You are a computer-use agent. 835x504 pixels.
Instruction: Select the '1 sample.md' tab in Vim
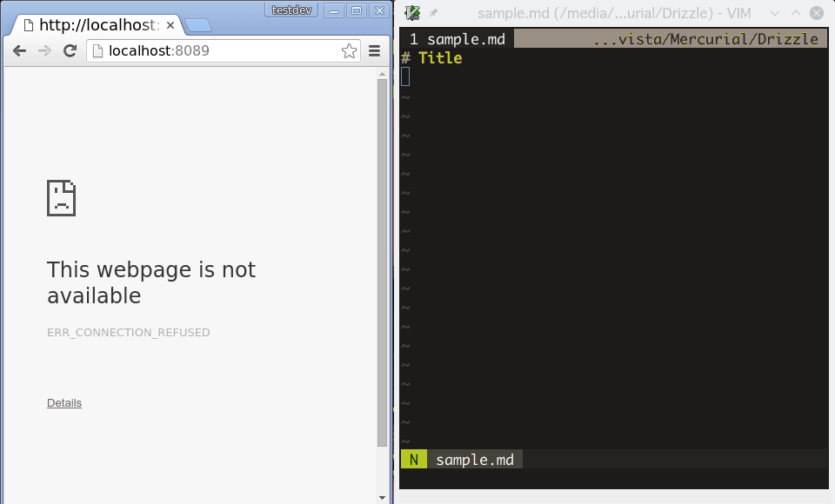click(458, 39)
